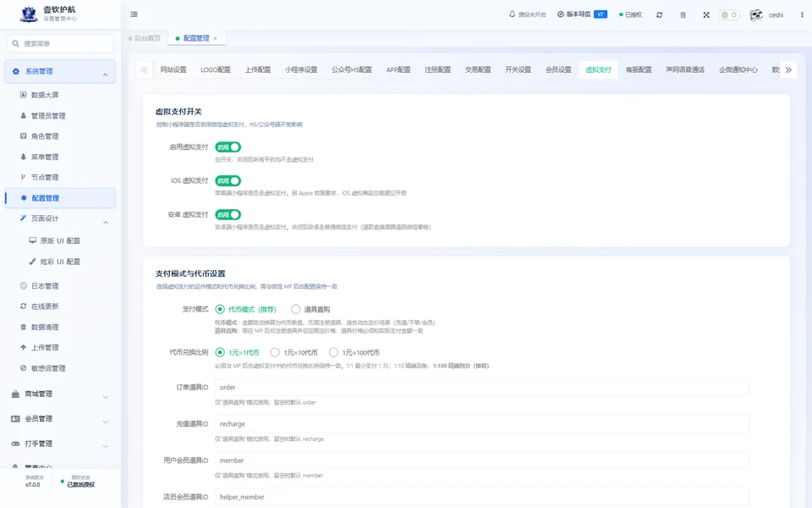Toggle the 安卓 虚拟支付 switch

coord(228,214)
